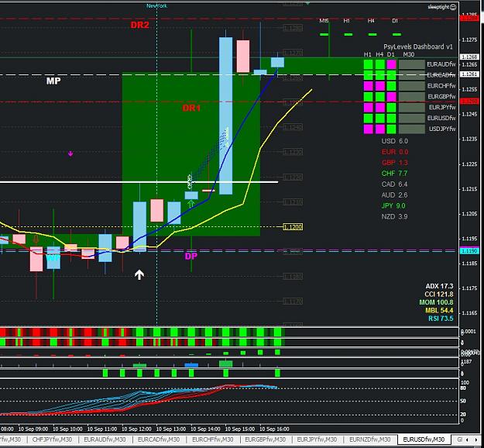Click the white 1.1268 price tag on axis

[x=469, y=57]
